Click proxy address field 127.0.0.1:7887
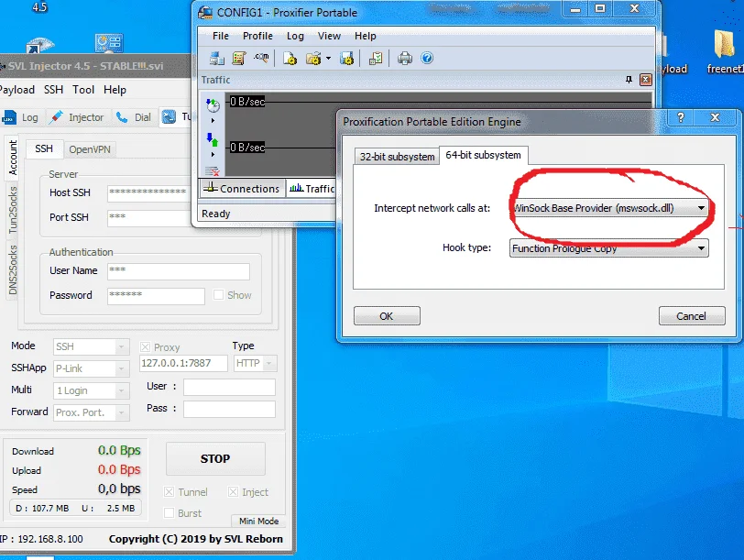The image size is (744, 560). 183,364
